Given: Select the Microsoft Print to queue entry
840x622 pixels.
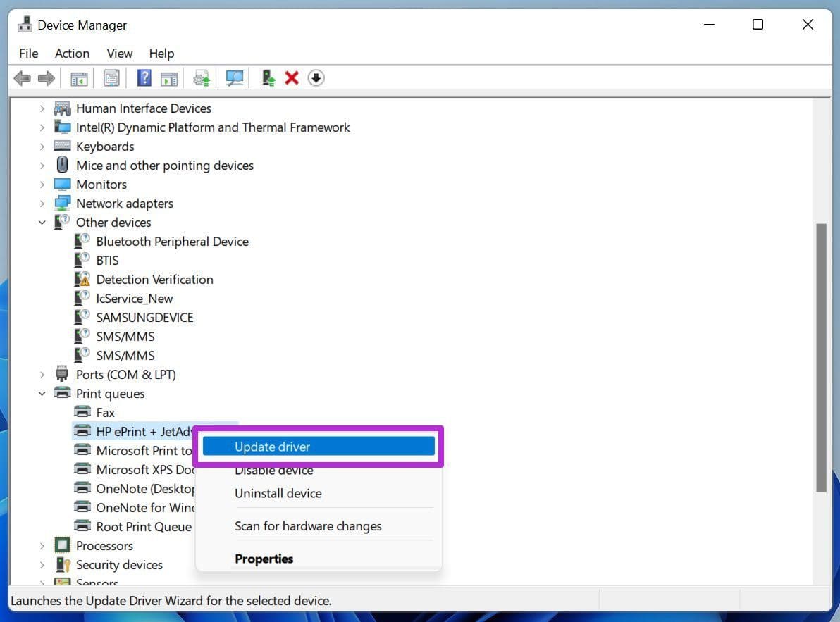Looking at the screenshot, I should pyautogui.click(x=144, y=450).
